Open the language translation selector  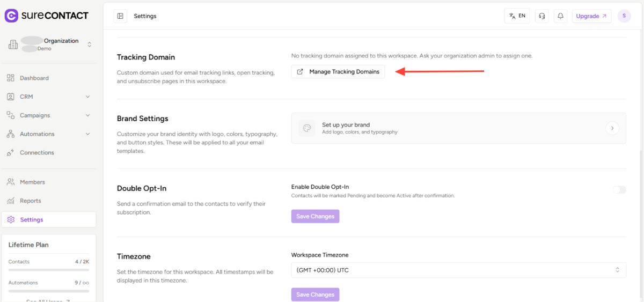(x=517, y=16)
